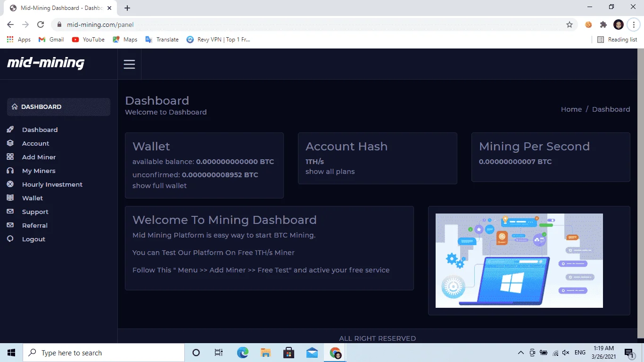Open Chrome three-dot menu

[x=634, y=25]
